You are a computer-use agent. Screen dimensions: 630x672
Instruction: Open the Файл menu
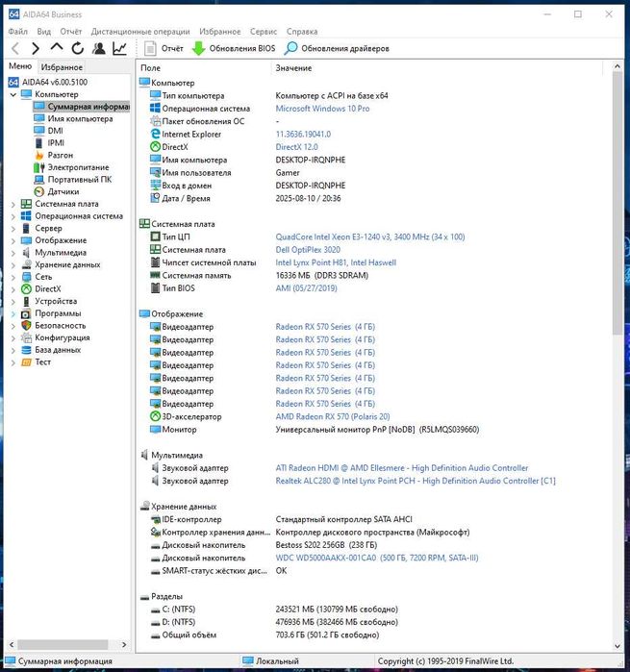coord(18,32)
